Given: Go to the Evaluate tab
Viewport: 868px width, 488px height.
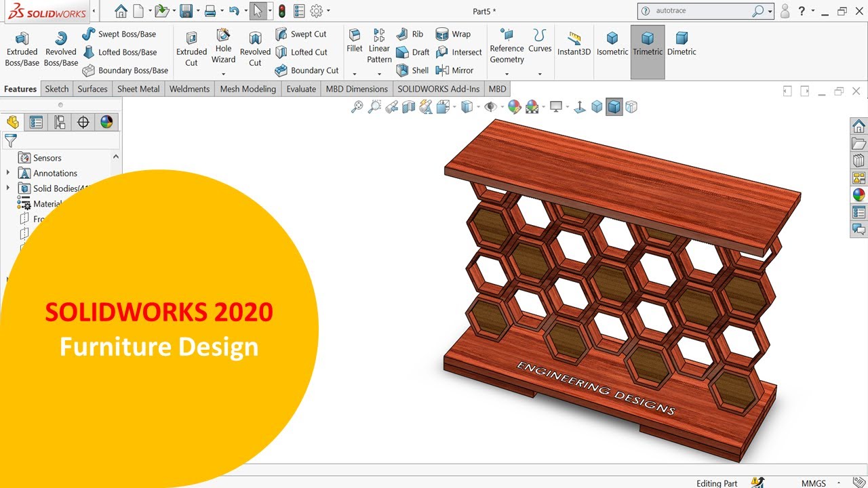Looking at the screenshot, I should point(301,89).
